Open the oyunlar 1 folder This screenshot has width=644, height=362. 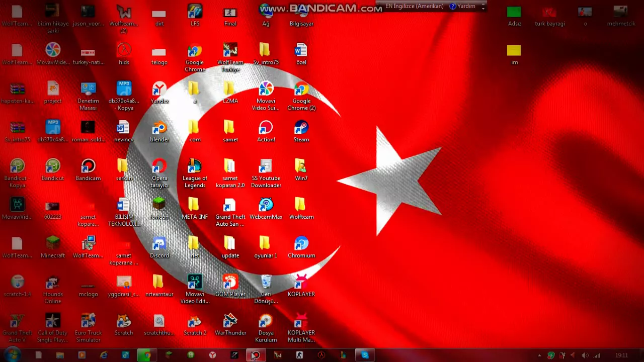[266, 247]
